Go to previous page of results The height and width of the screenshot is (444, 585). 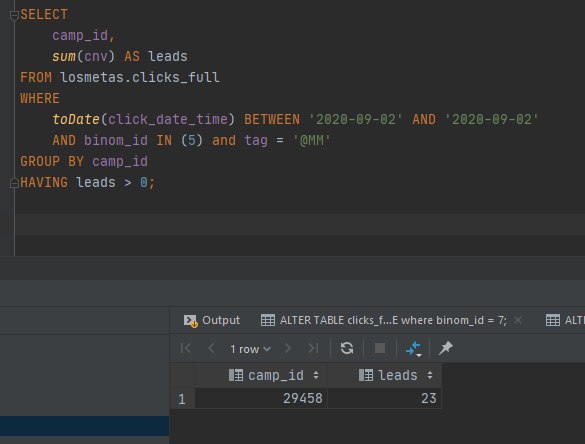pyautogui.click(x=211, y=348)
